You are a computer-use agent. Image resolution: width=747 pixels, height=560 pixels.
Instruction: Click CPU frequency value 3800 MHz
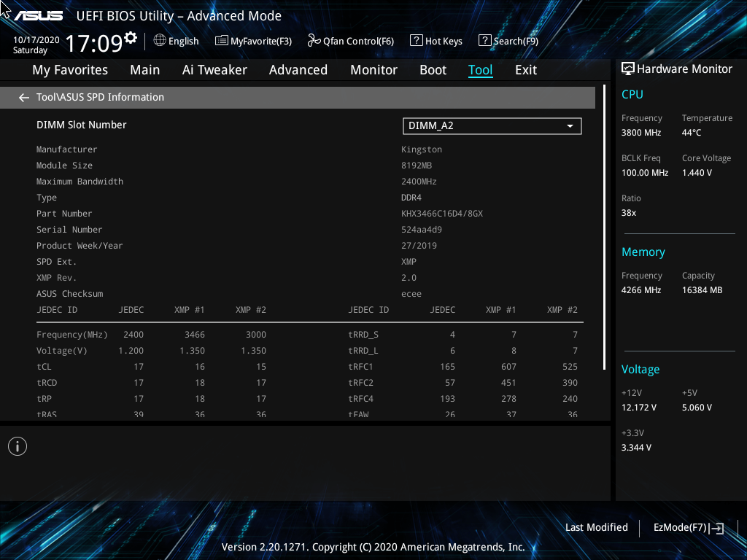(641, 133)
